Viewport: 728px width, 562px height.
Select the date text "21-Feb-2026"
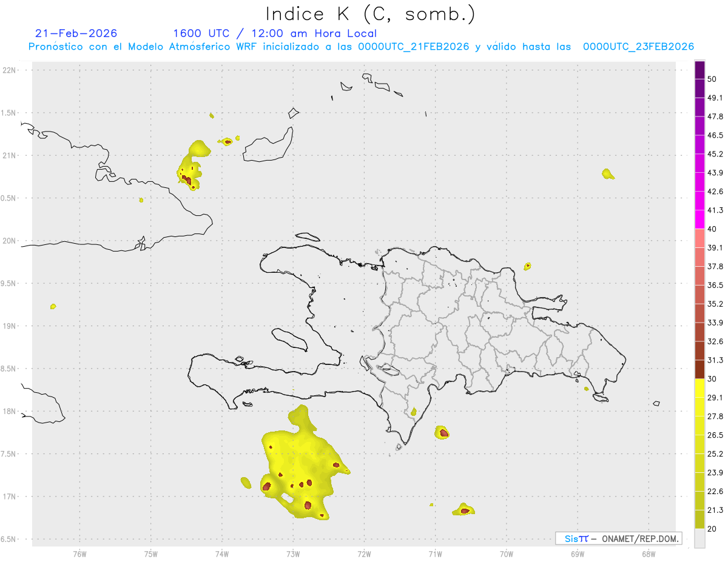click(76, 33)
